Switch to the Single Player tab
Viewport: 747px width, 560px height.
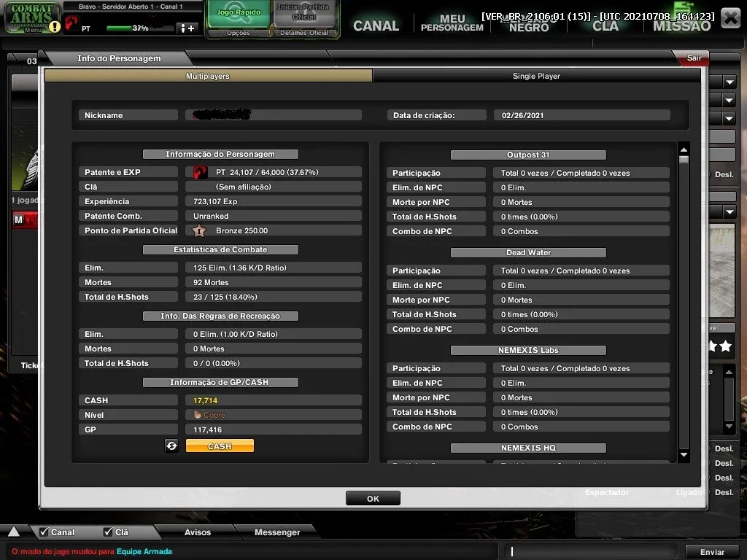point(536,76)
